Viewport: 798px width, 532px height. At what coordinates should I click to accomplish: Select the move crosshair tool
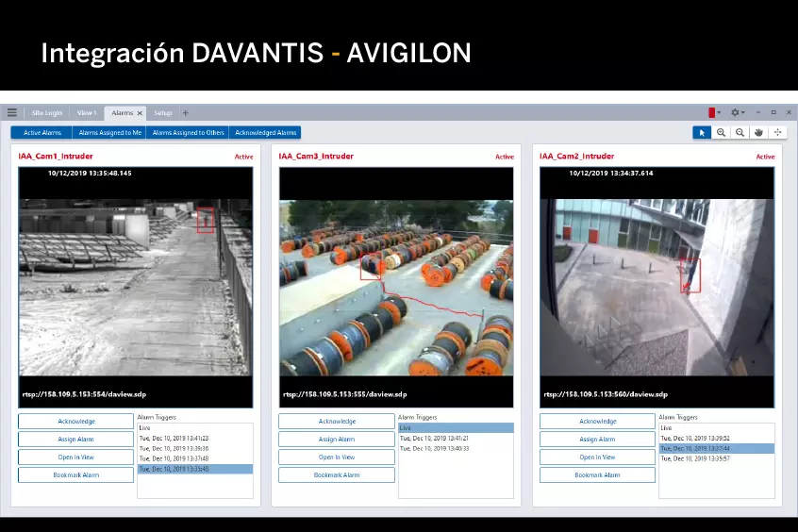777,132
